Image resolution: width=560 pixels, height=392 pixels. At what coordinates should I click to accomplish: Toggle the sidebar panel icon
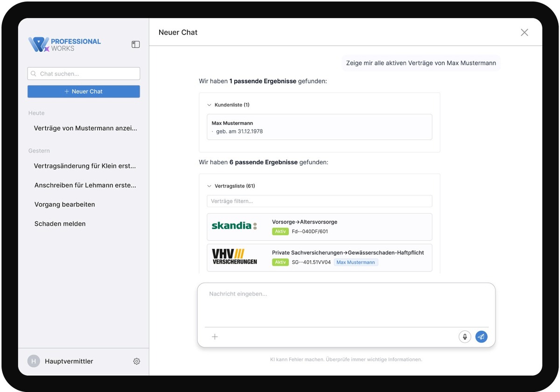(135, 44)
